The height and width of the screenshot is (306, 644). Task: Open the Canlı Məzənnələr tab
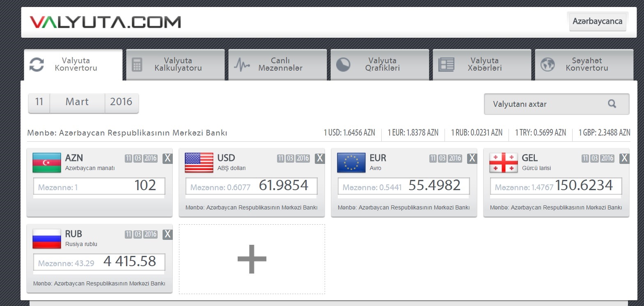[x=277, y=64]
